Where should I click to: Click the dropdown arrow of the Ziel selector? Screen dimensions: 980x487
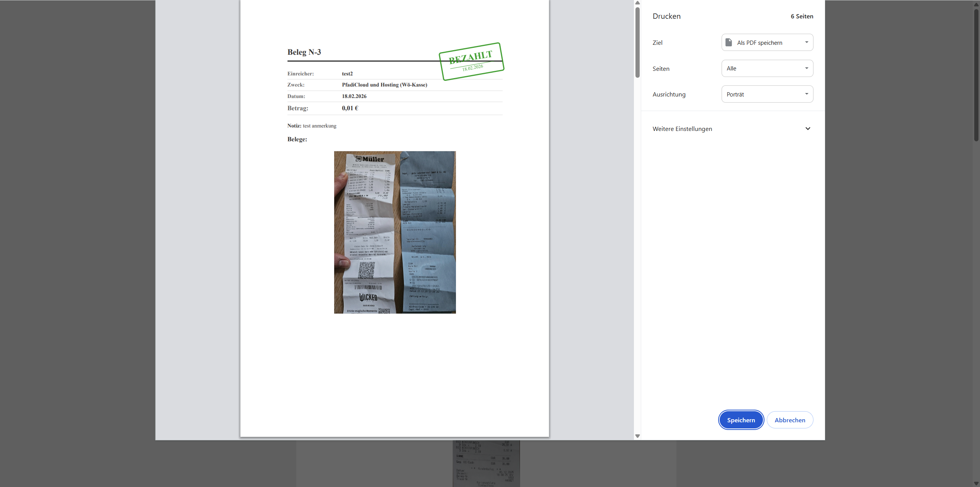[x=806, y=42]
